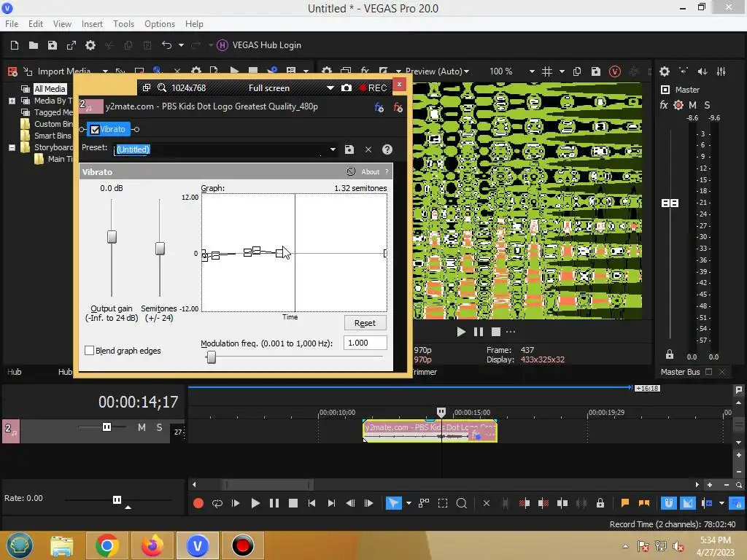Image resolution: width=747 pixels, height=560 pixels.
Task: Uncheck the Vibrato plug-in checkbox
Action: tap(95, 130)
